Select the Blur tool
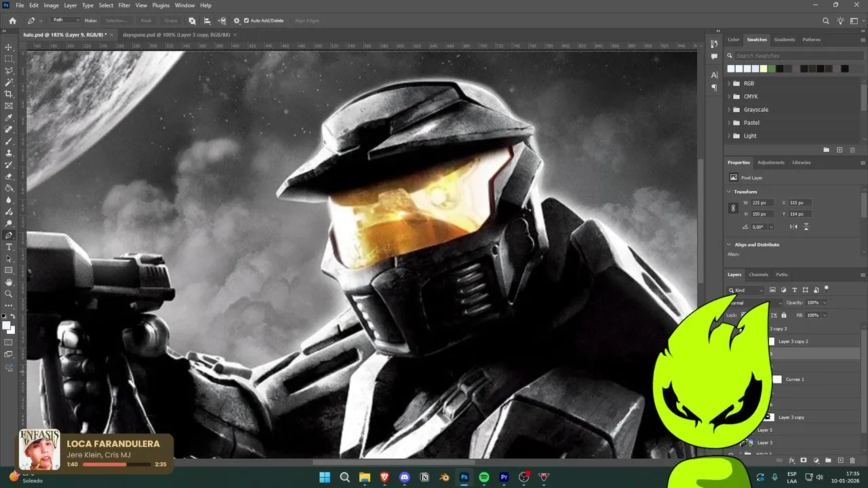The width and height of the screenshot is (868, 488). coord(9,200)
